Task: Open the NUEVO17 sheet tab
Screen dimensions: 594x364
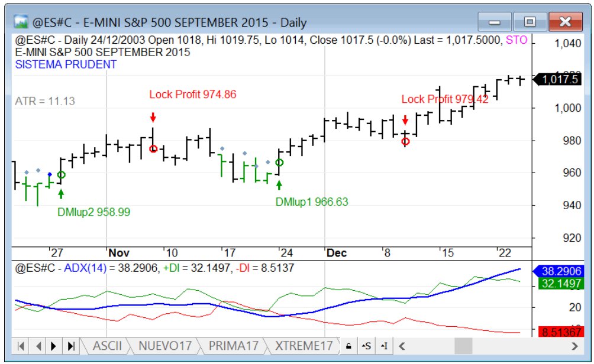Action: [x=163, y=346]
